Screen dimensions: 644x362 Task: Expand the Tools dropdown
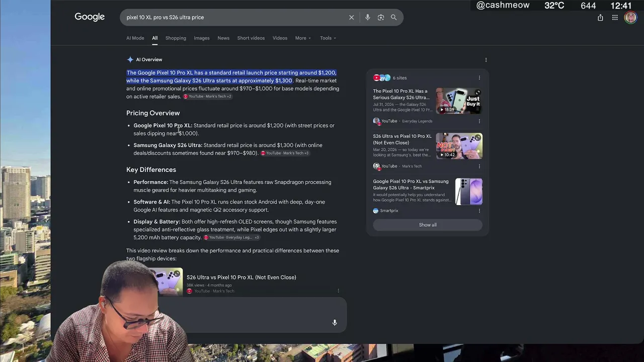(x=328, y=38)
